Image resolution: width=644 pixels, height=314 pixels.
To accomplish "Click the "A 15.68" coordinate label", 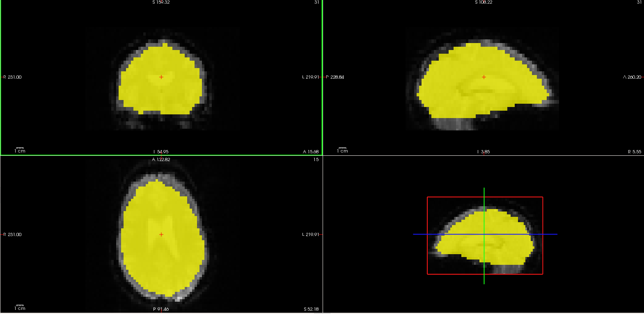I will (311, 152).
